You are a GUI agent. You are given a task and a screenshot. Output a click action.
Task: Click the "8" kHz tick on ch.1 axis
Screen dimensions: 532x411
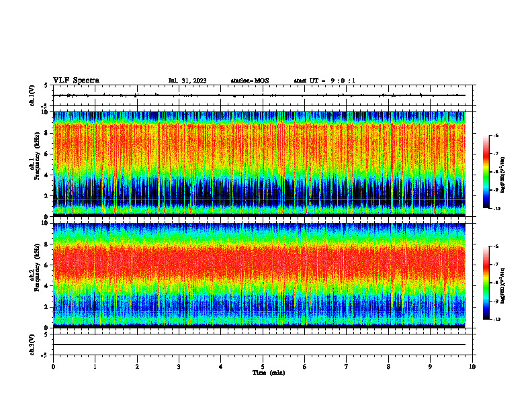click(47, 133)
